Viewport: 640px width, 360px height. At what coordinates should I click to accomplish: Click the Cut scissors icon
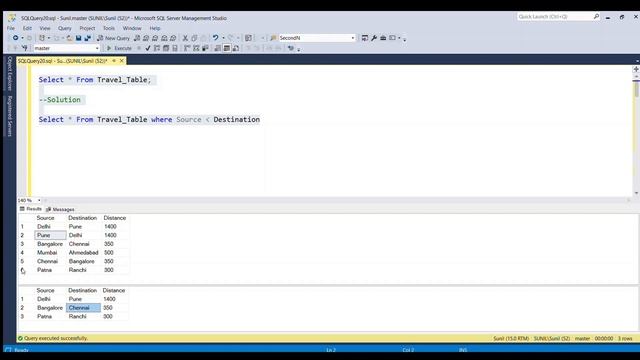point(185,38)
